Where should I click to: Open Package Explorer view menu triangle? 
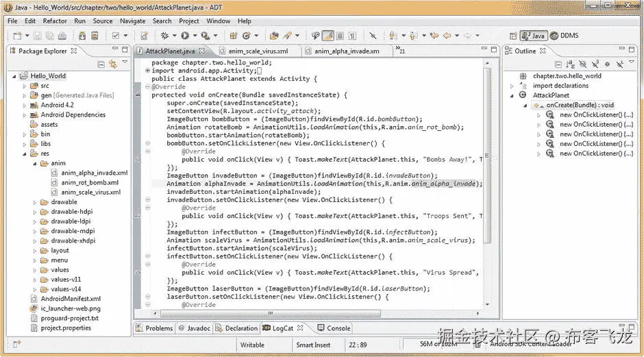pyautogui.click(x=125, y=62)
